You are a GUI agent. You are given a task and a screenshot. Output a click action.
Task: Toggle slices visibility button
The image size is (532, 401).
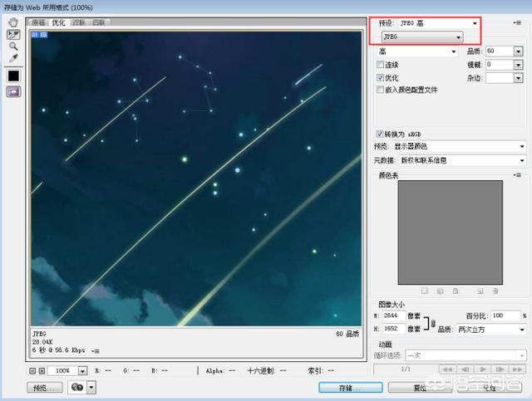(13, 91)
